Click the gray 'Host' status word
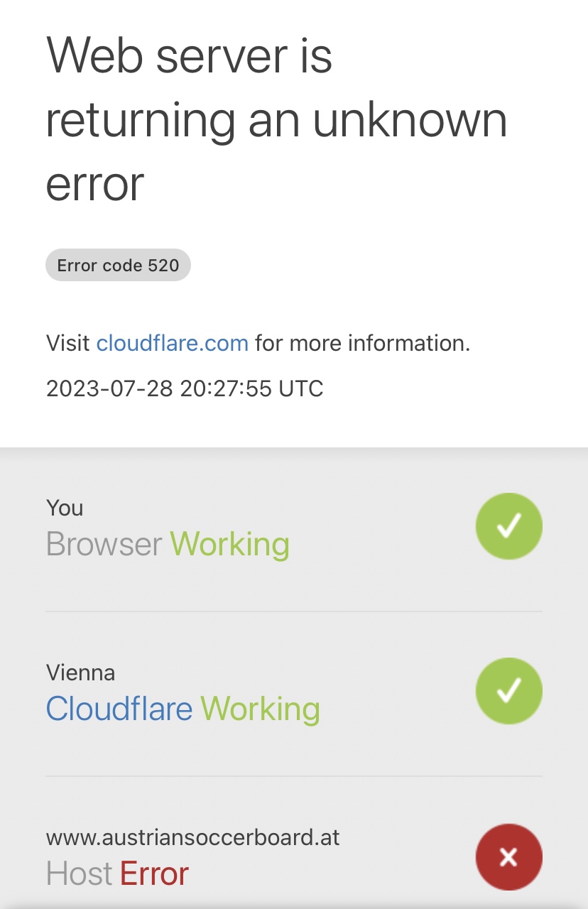 click(80, 873)
